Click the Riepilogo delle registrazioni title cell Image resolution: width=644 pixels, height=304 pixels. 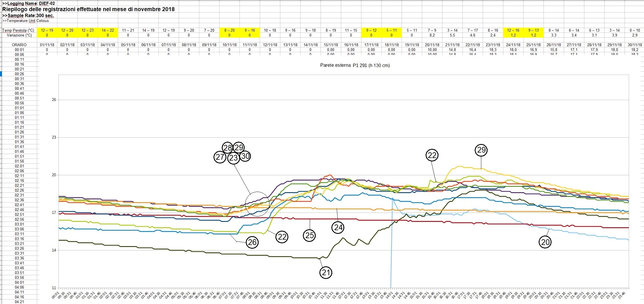click(x=88, y=9)
